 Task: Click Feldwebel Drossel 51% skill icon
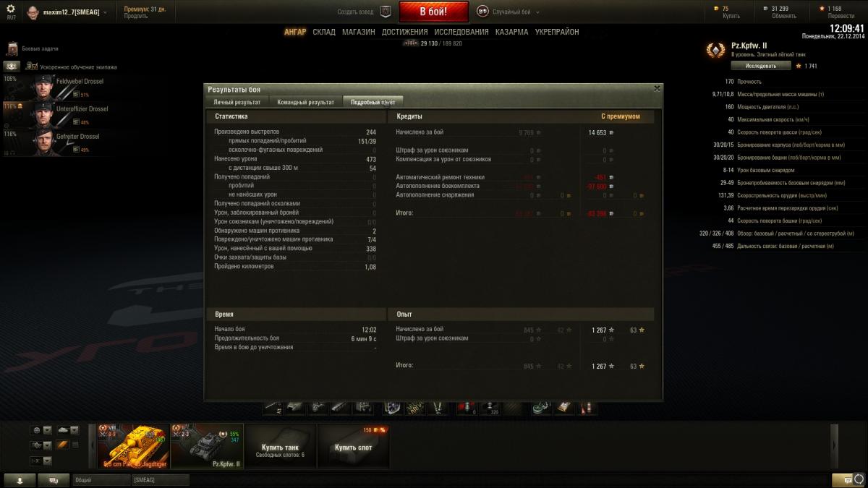coord(76,95)
